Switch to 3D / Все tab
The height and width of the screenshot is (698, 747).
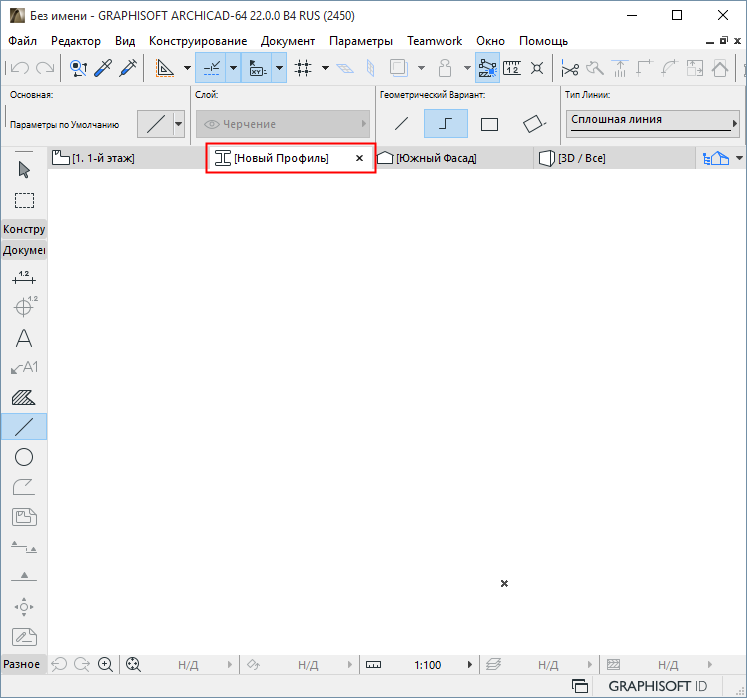(615, 158)
